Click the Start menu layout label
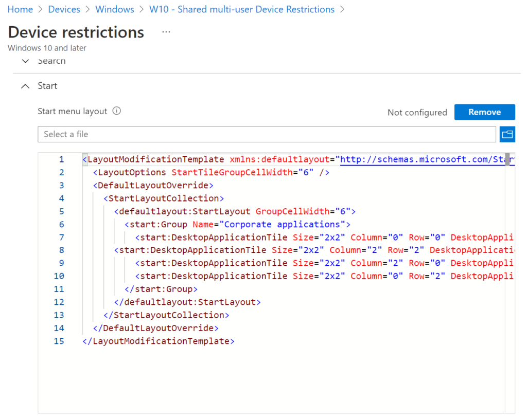 point(72,111)
